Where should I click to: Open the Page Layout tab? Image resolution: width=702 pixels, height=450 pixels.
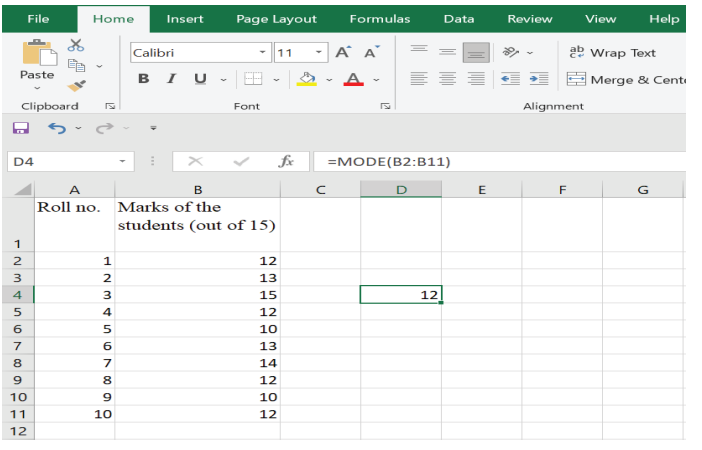tap(276, 19)
